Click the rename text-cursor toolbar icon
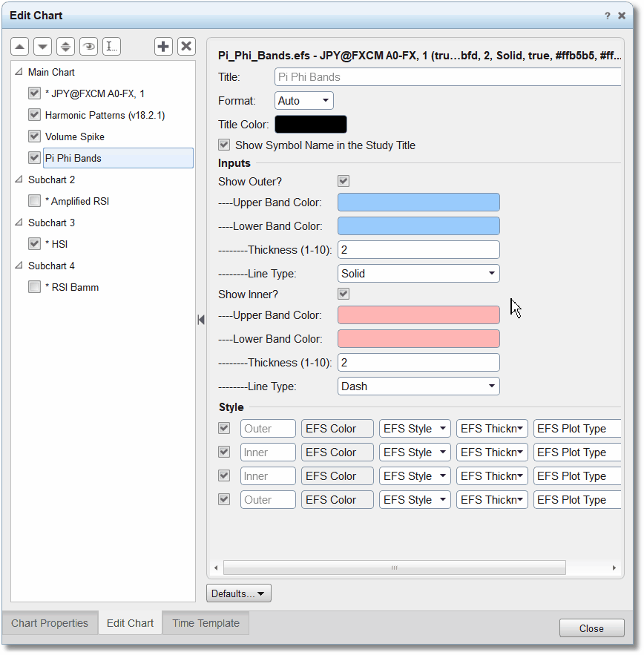The width and height of the screenshot is (644, 655). coord(111,47)
